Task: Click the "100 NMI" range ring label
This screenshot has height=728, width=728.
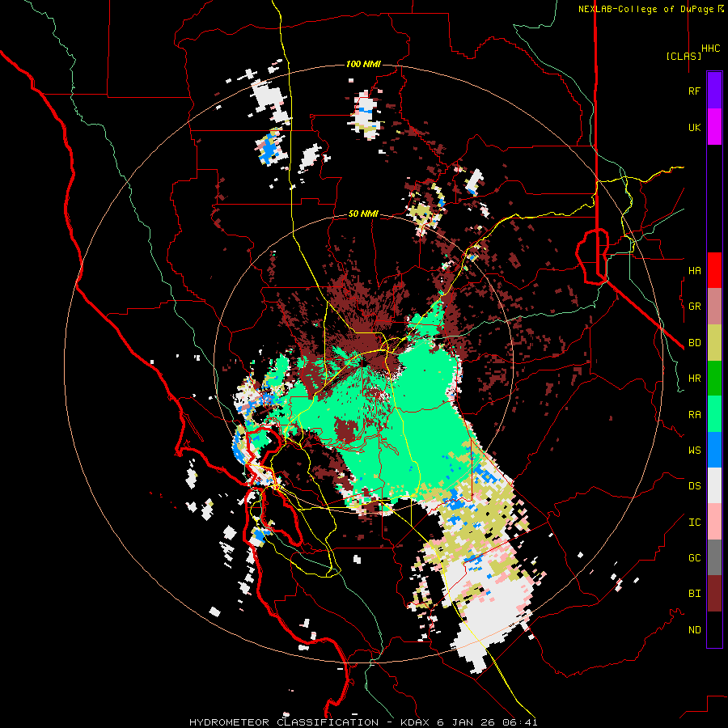Action: [x=363, y=64]
